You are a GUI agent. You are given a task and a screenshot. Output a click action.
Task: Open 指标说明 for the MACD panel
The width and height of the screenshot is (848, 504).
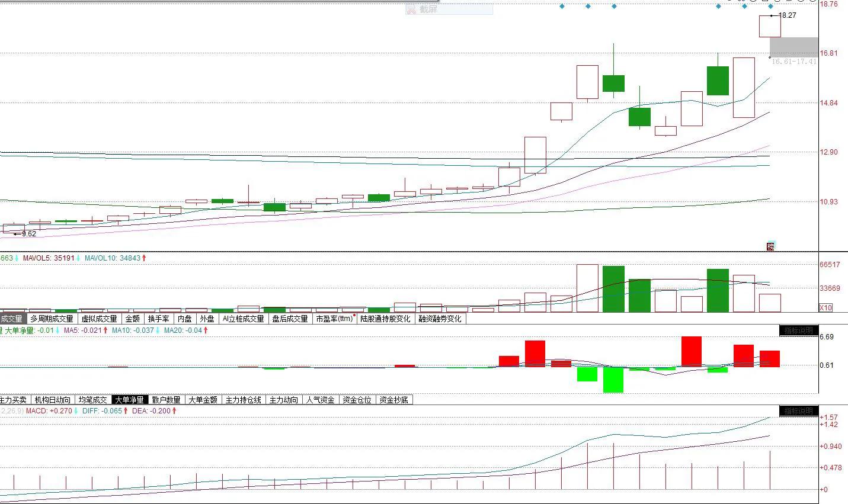[798, 411]
